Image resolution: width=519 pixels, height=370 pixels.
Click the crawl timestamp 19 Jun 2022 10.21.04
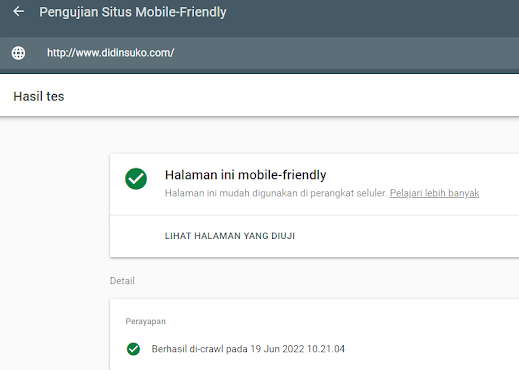297,349
